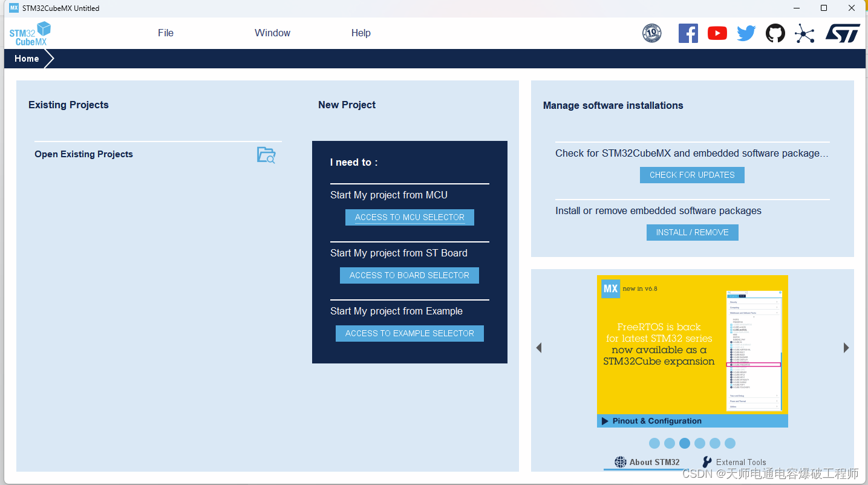Select the fifth carousel dot

715,443
